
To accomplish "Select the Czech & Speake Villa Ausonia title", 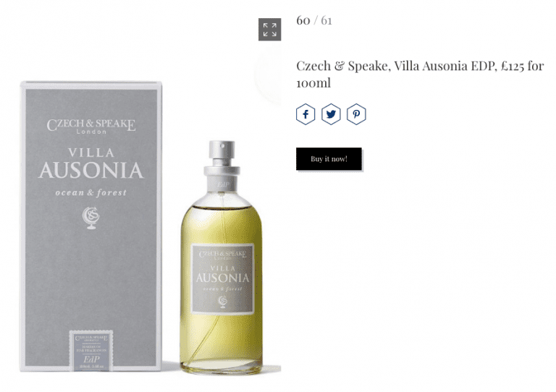I will (x=420, y=74).
